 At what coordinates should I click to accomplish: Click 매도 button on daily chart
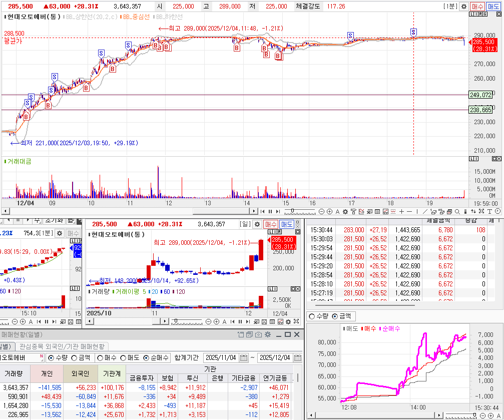pos(286,224)
